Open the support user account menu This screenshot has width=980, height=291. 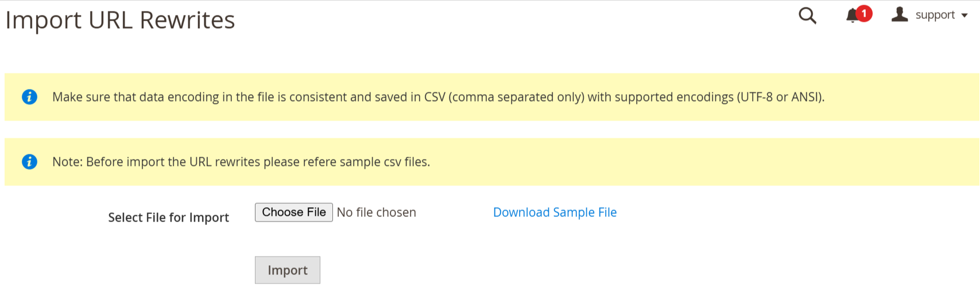point(935,15)
